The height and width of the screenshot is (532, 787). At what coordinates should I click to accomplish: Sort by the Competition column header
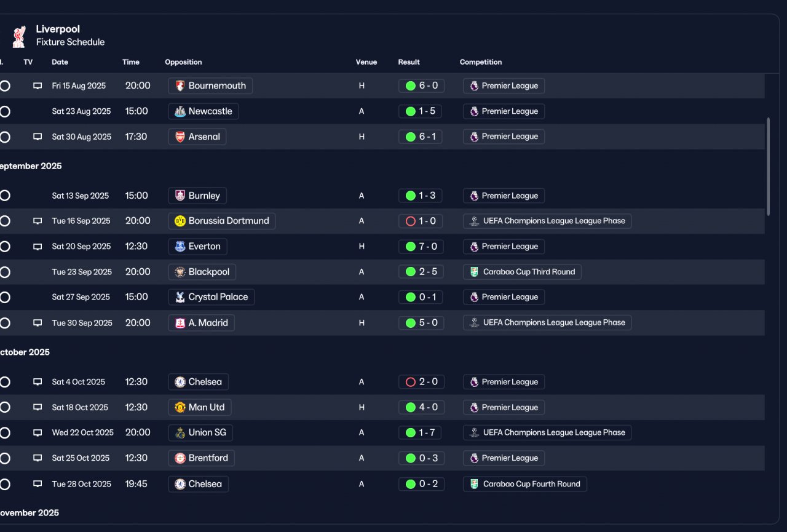(481, 62)
